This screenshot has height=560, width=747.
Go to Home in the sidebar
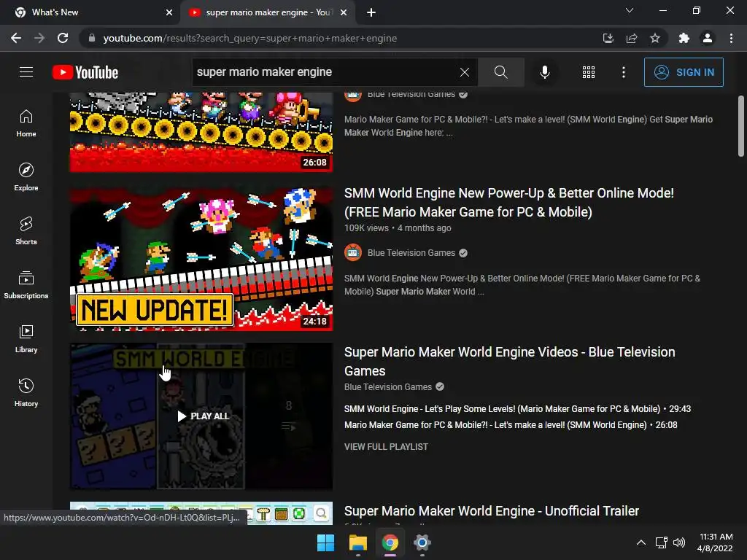[x=26, y=122]
